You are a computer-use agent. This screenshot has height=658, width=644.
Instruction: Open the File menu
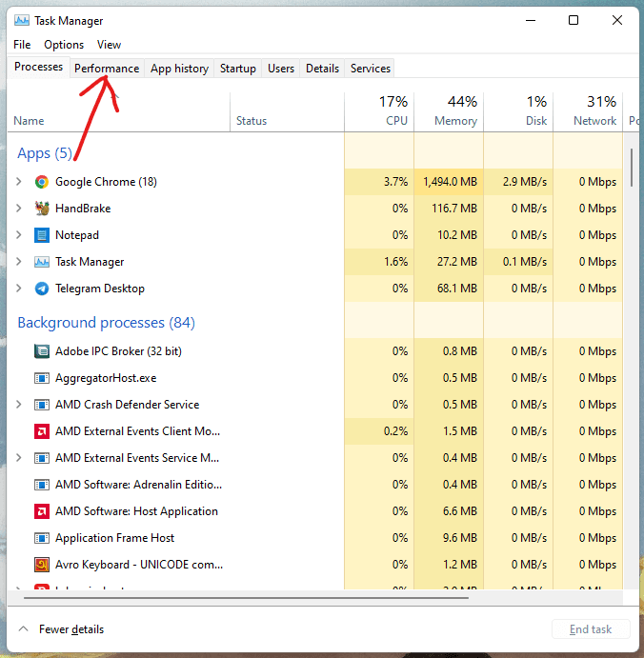(22, 45)
